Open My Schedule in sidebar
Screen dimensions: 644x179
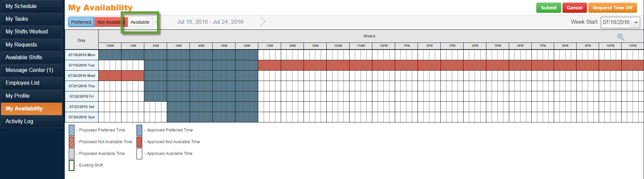(31, 6)
